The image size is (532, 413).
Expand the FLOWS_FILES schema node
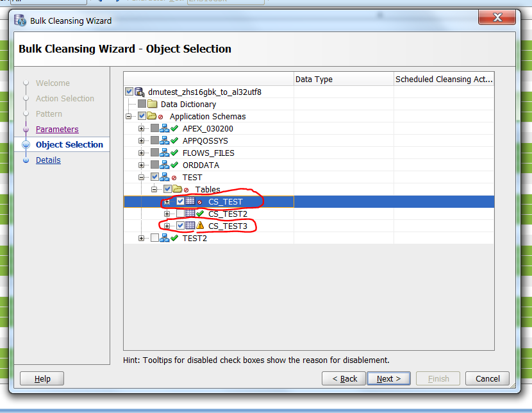click(x=142, y=153)
